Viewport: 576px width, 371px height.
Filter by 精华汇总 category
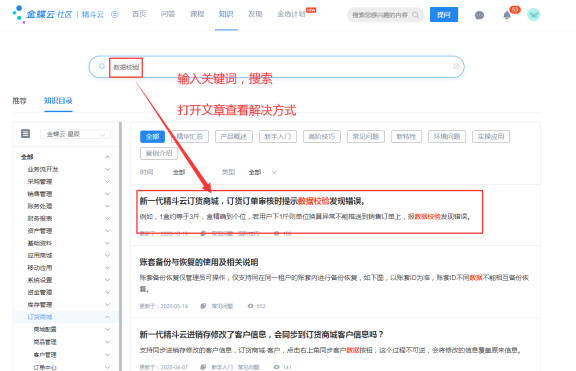pyautogui.click(x=190, y=137)
